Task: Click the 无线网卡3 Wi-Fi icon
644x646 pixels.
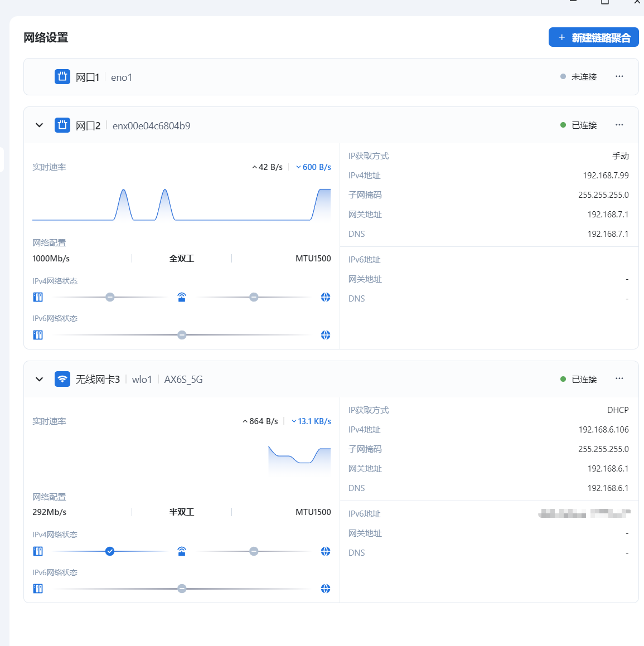Action: coord(62,379)
